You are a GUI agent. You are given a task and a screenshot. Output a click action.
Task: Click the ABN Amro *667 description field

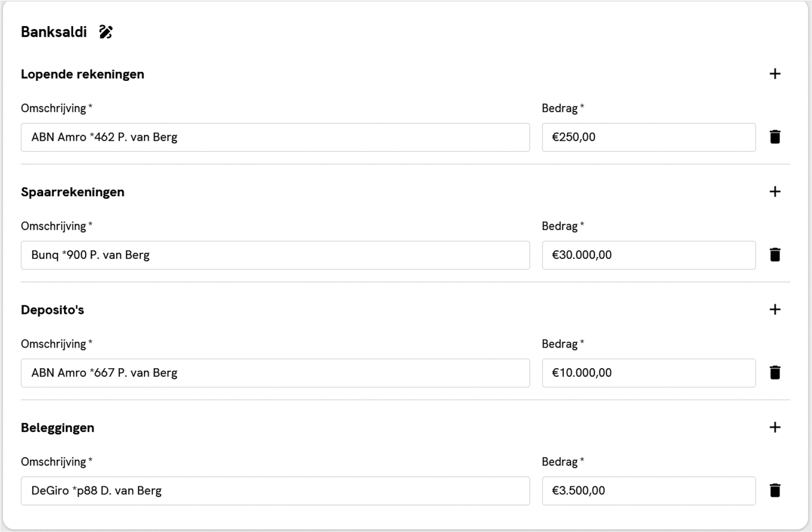(x=275, y=373)
